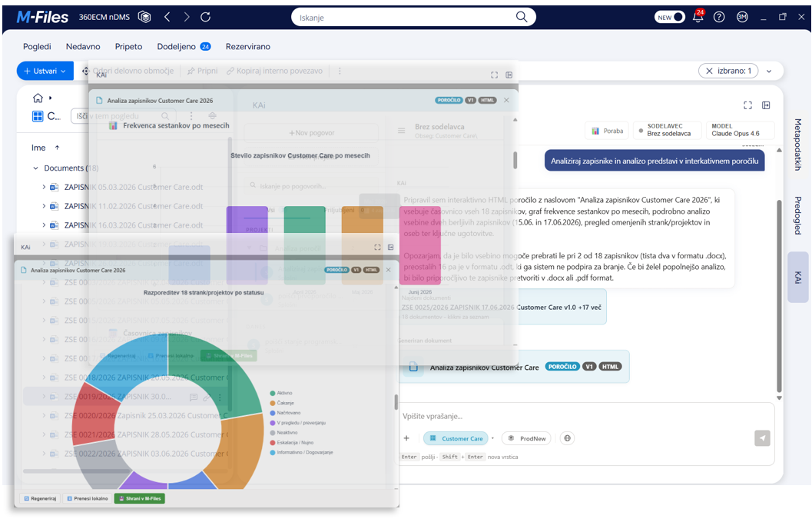Screen dimensions: 812x519
Task: Go to home view icon
Action: click(x=38, y=98)
